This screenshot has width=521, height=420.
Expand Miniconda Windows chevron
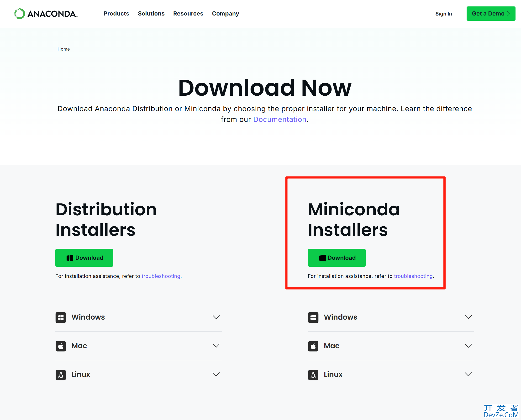click(468, 317)
